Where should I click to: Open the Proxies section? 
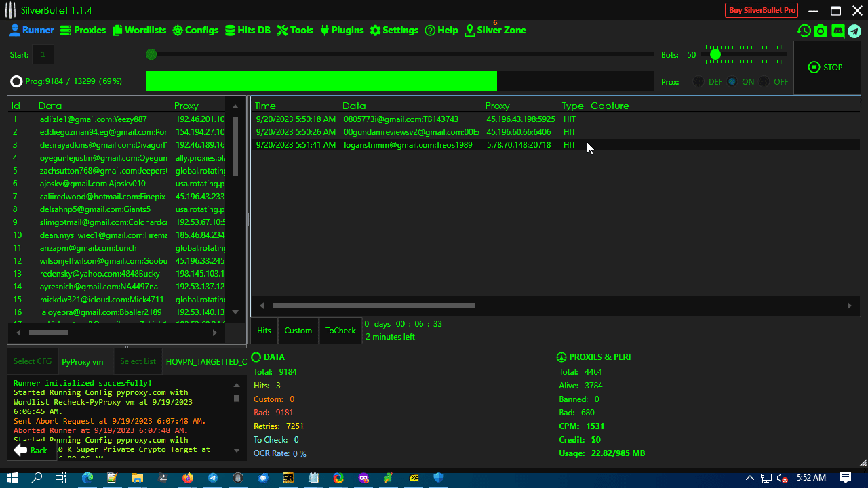click(x=83, y=30)
